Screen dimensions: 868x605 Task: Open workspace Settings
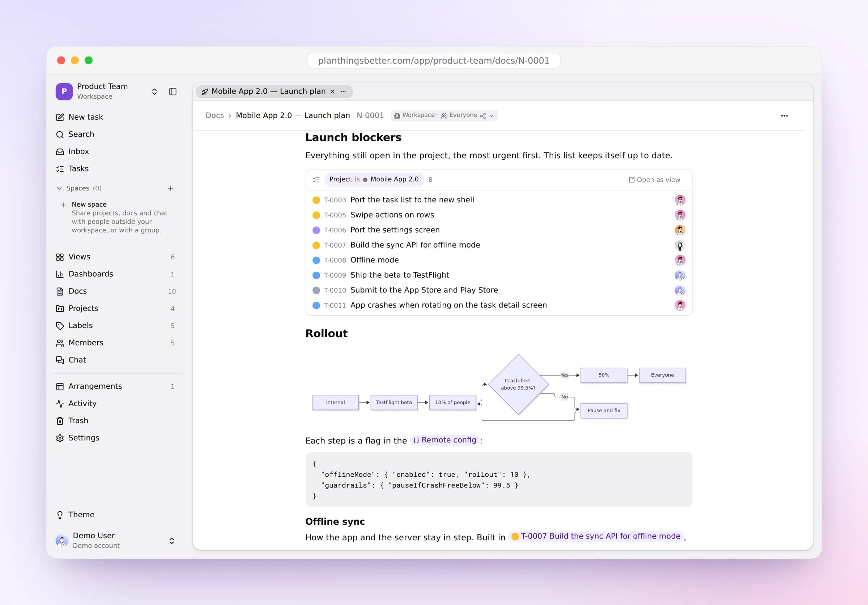(117, 438)
